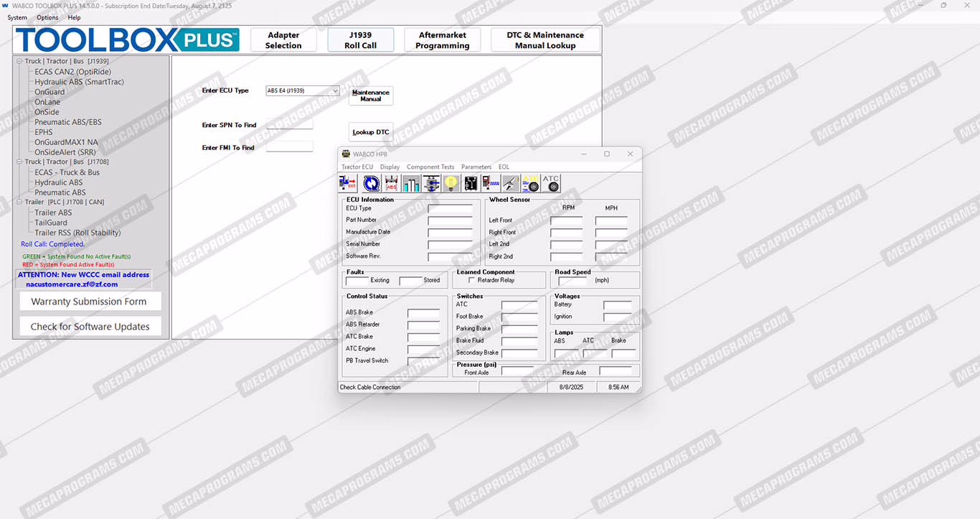
Task: Click the Check Cable Connection status text
Action: (x=370, y=387)
